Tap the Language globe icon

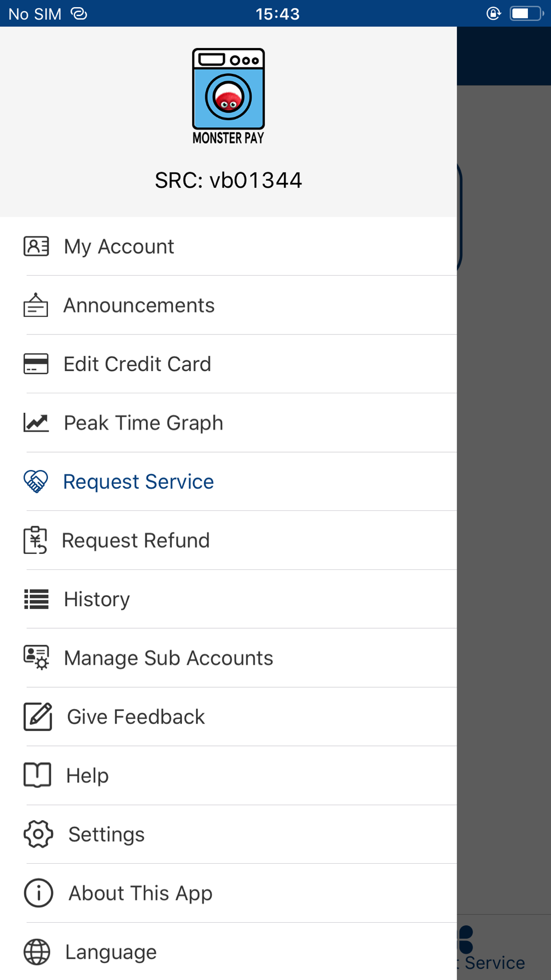pos(37,952)
